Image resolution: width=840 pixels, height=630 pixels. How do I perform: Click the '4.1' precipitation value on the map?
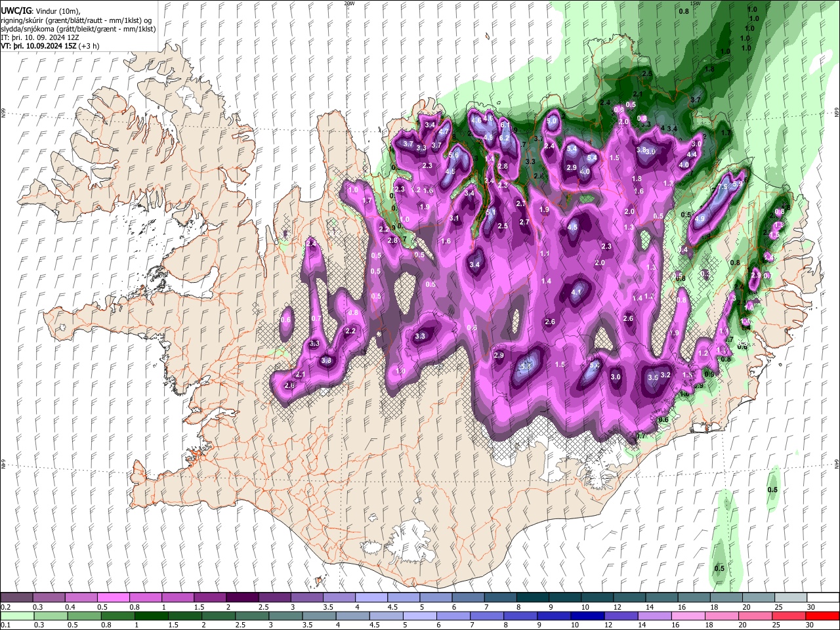(577, 291)
